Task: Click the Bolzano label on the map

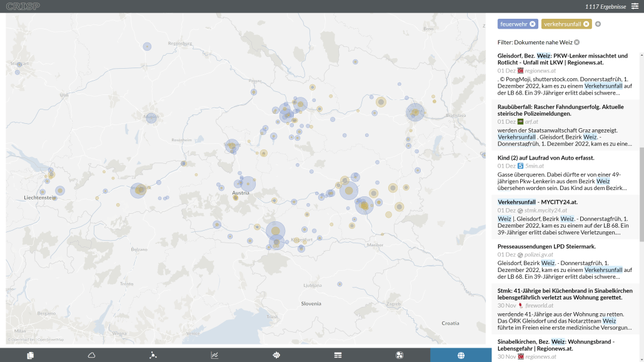Action: (139, 249)
